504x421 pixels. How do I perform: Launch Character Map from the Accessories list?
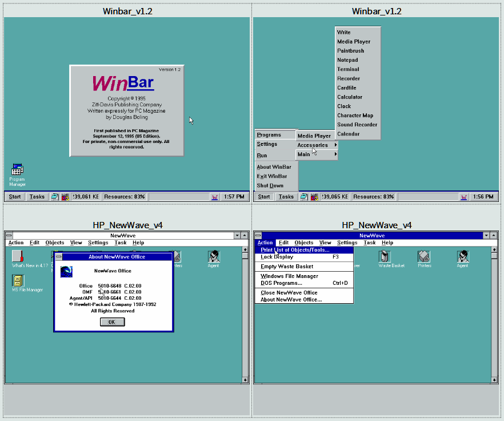click(358, 116)
